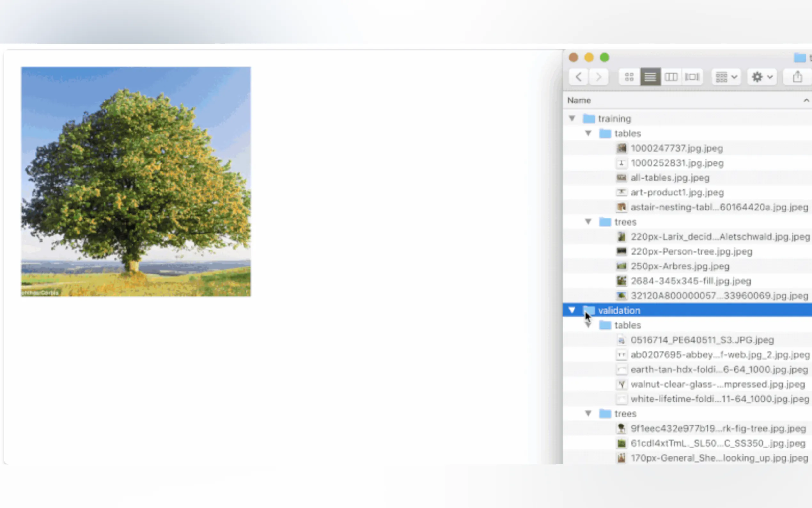Switch to gallery view in Finder
812x508 pixels.
(692, 77)
